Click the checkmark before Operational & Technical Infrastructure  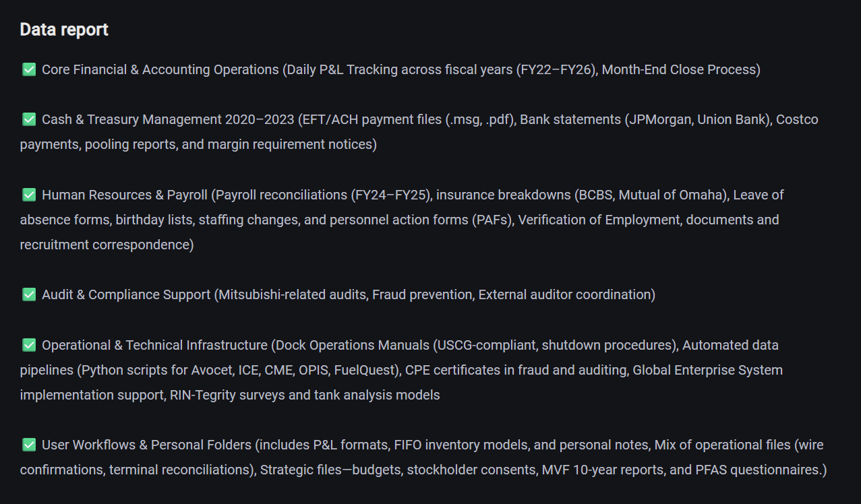pos(29,345)
